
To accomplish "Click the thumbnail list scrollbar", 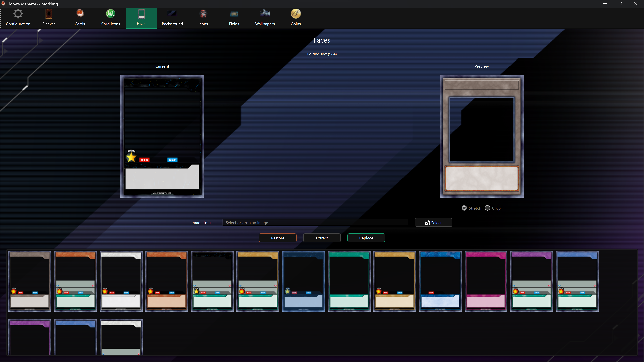I will [635, 291].
